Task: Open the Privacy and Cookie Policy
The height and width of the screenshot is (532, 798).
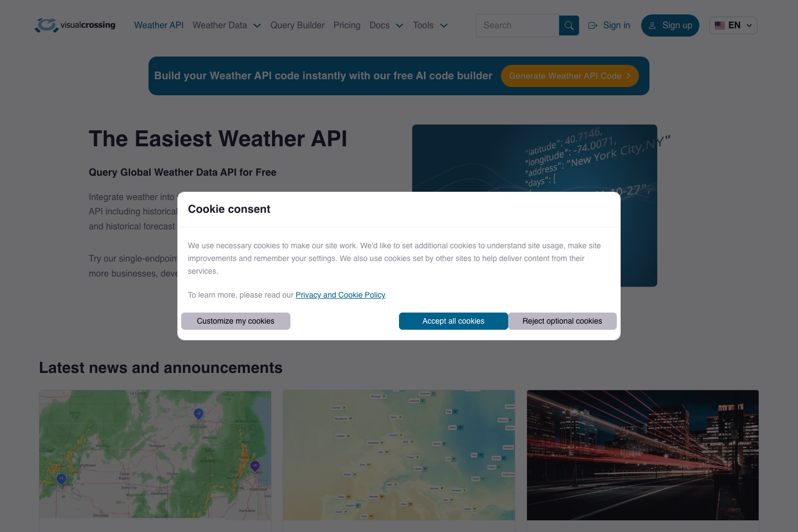Action: click(x=340, y=295)
